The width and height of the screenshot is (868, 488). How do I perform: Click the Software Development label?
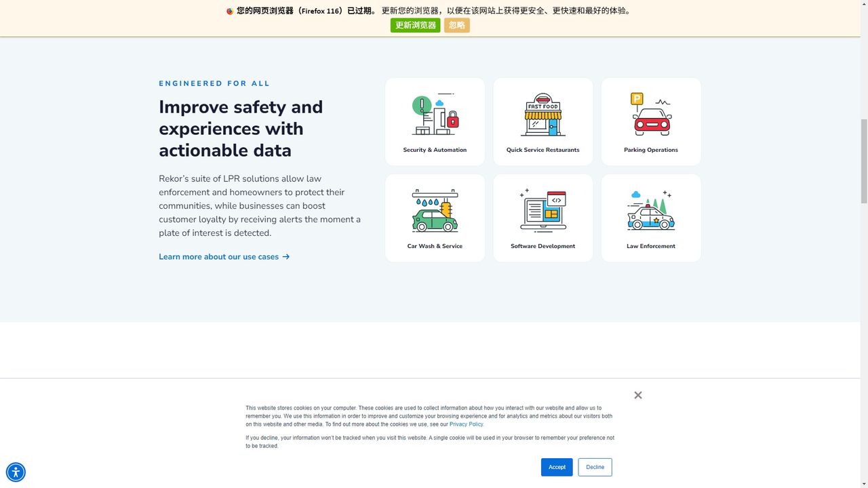[543, 246]
